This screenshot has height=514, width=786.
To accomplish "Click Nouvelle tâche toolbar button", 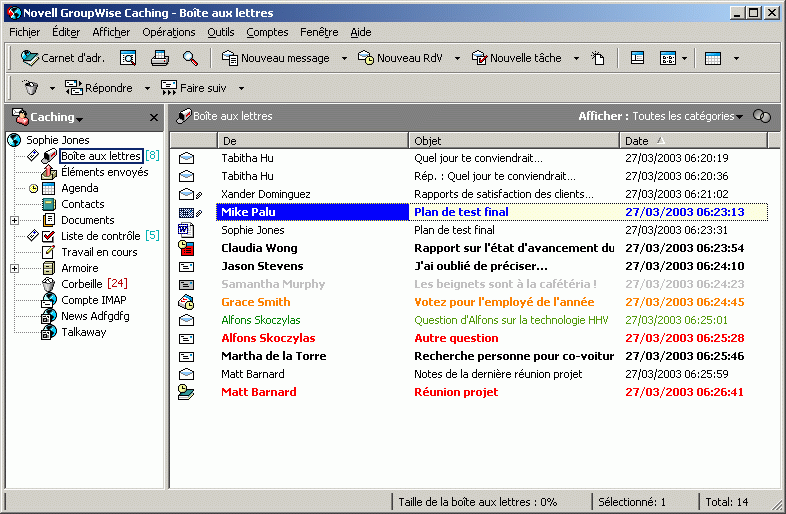I will point(516,58).
